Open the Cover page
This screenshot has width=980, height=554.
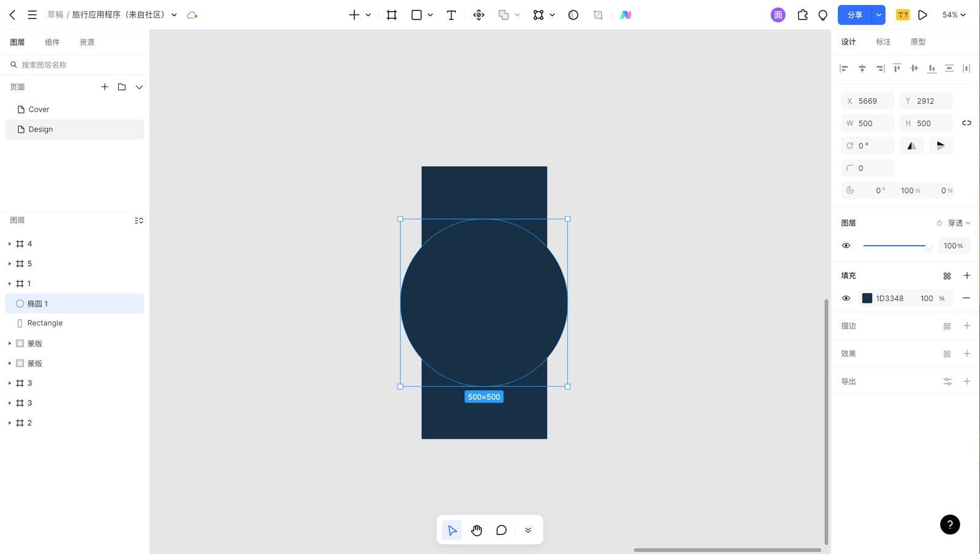click(x=75, y=109)
